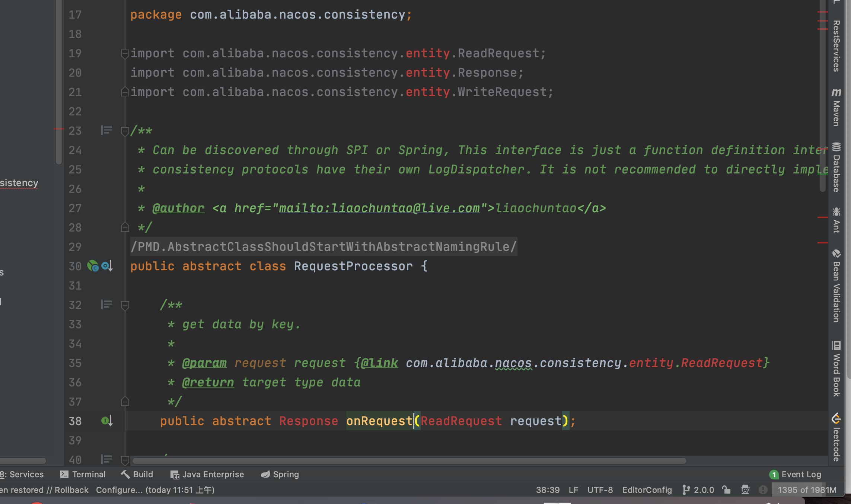851x504 pixels.
Task: Click the Bean Validation icon
Action: 836,254
